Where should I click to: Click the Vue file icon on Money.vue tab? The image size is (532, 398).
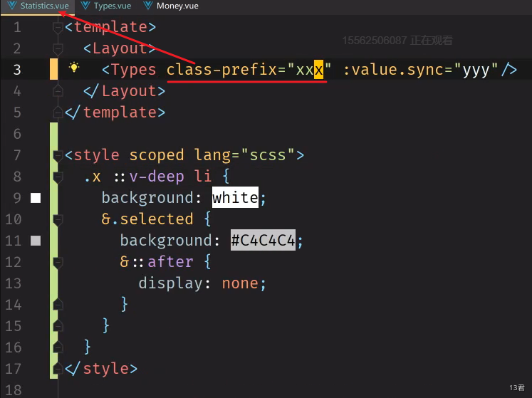point(148,6)
